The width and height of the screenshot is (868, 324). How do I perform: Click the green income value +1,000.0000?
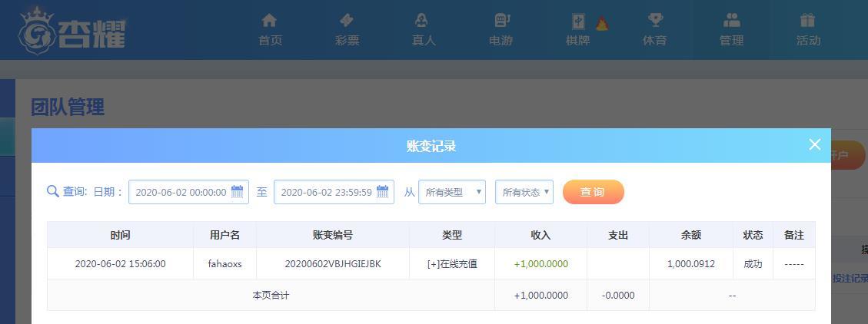click(540, 264)
